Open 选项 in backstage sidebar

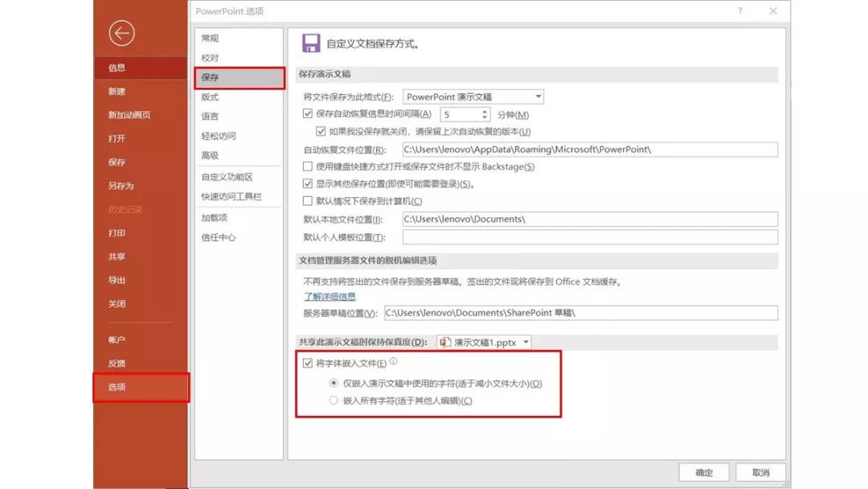[141, 387]
